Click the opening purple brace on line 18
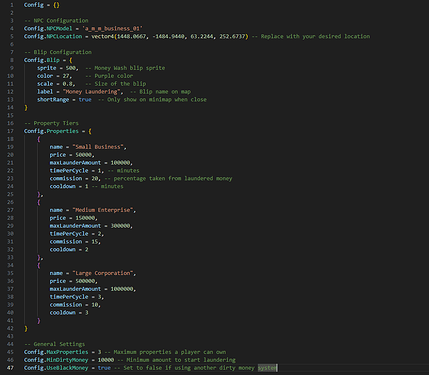 pos(39,139)
